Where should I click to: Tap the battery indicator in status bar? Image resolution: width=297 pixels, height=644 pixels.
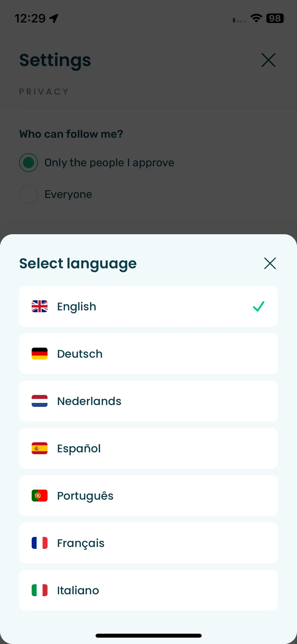tap(276, 18)
